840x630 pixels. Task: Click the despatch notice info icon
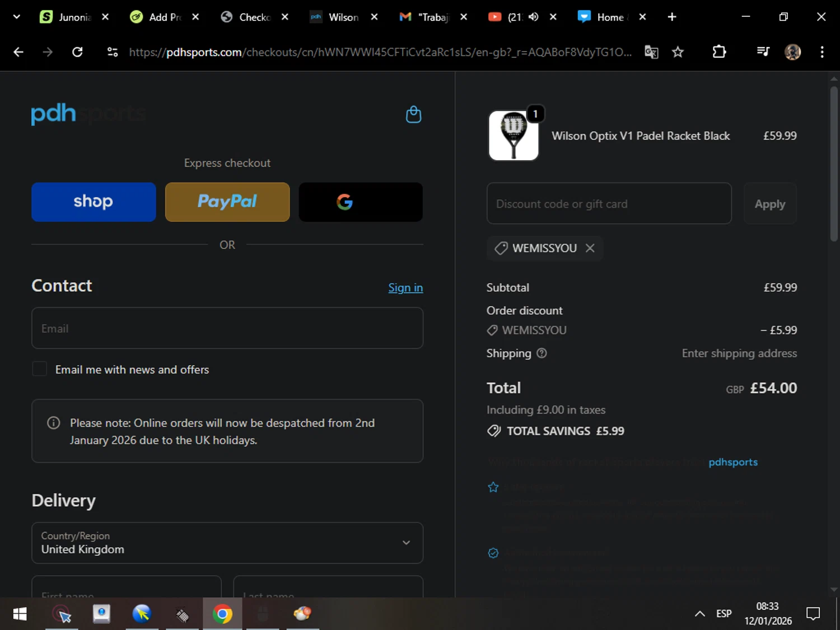point(53,423)
